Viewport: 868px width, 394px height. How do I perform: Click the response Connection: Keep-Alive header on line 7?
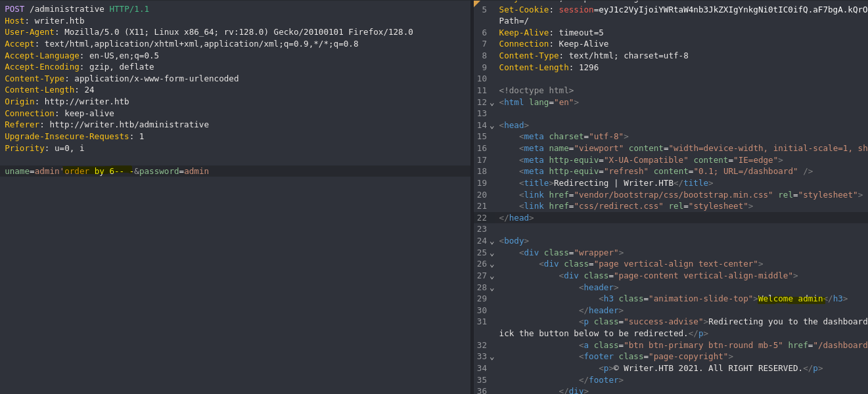click(x=554, y=44)
